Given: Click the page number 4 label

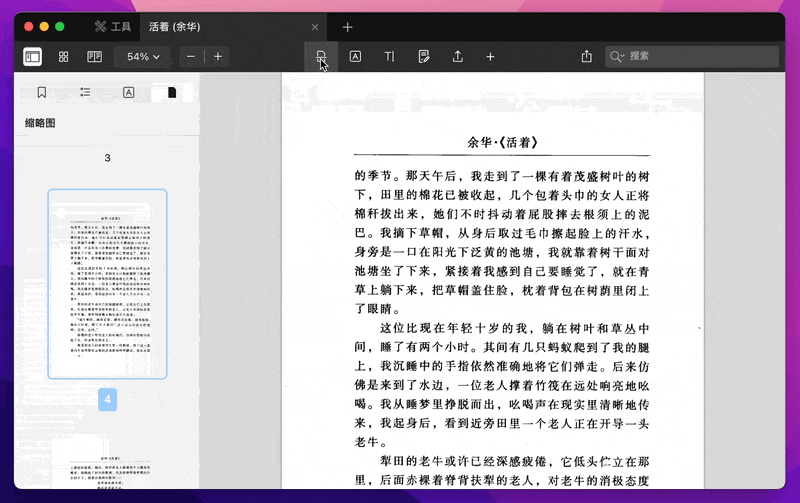Looking at the screenshot, I should (107, 399).
